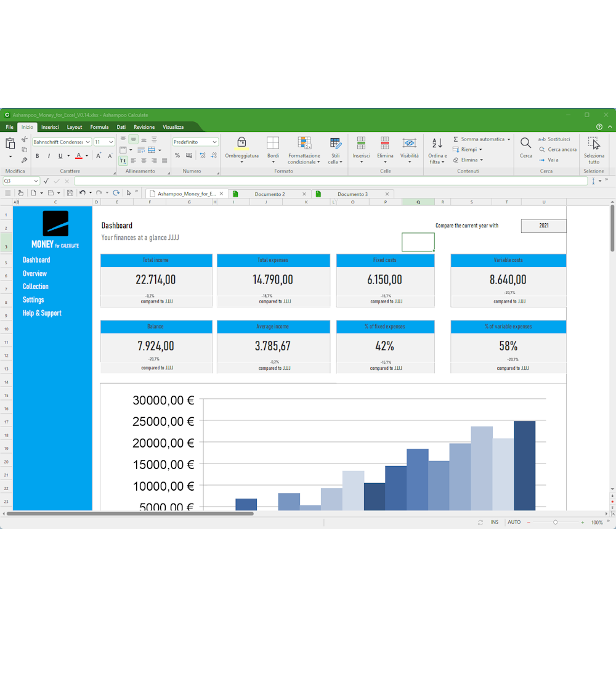This screenshot has height=678, width=616.
Task: Click the zoom slider handle
Action: coord(555,522)
